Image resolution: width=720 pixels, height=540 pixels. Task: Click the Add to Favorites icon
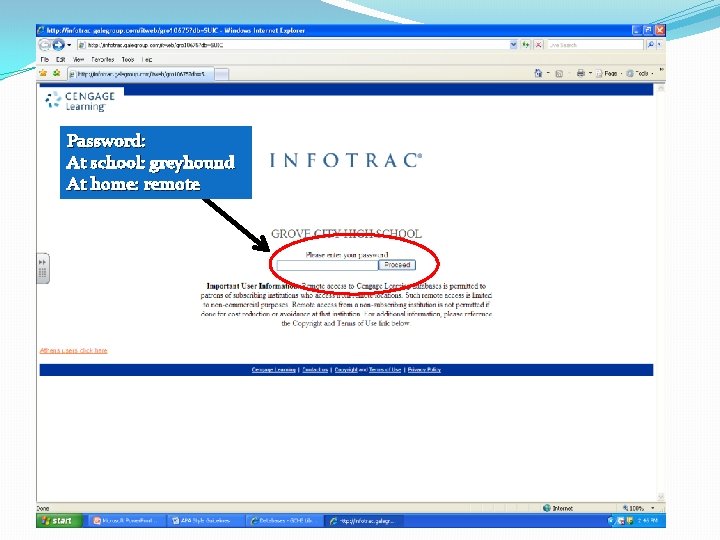56,73
